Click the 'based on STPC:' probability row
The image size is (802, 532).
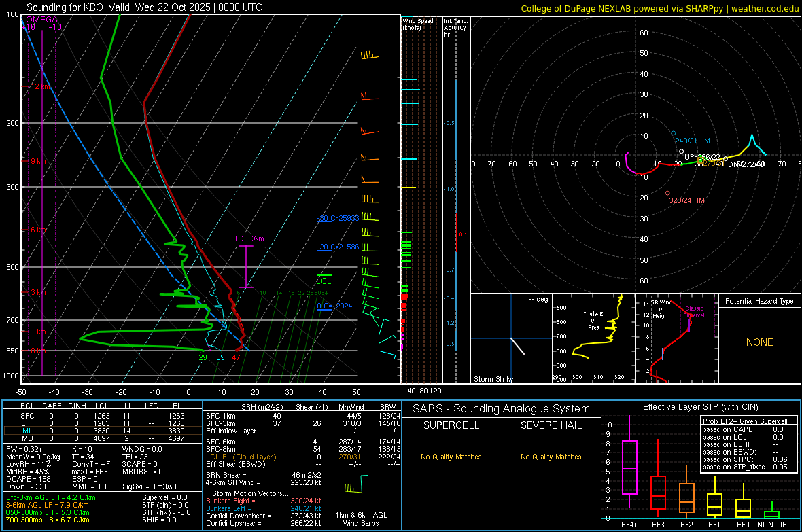click(x=745, y=459)
